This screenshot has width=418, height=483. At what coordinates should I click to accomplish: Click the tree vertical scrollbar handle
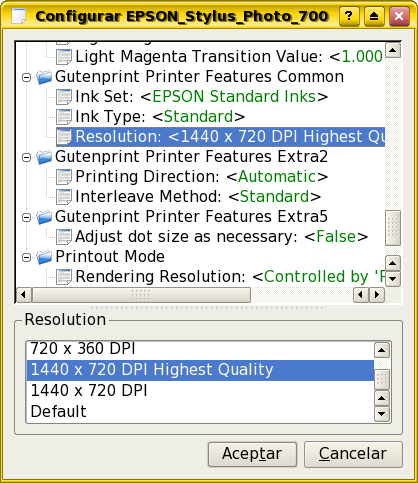point(393,228)
